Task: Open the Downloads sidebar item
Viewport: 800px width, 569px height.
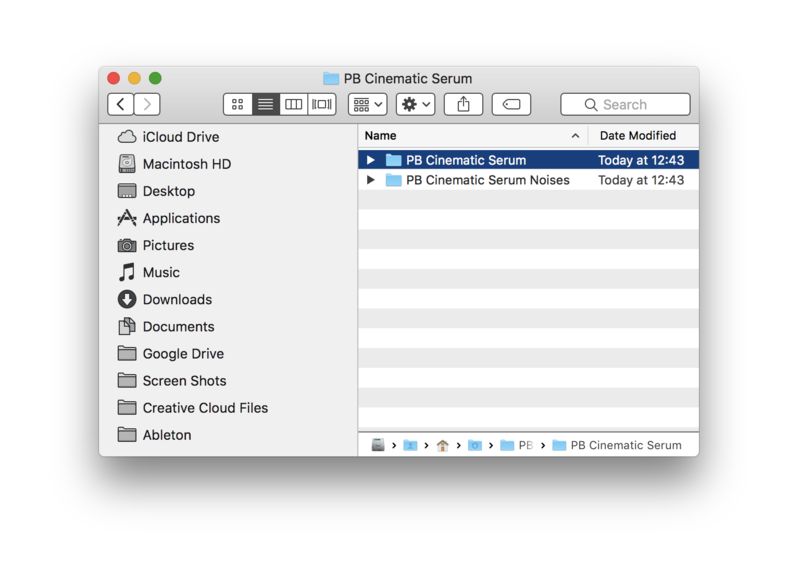Action: click(177, 299)
